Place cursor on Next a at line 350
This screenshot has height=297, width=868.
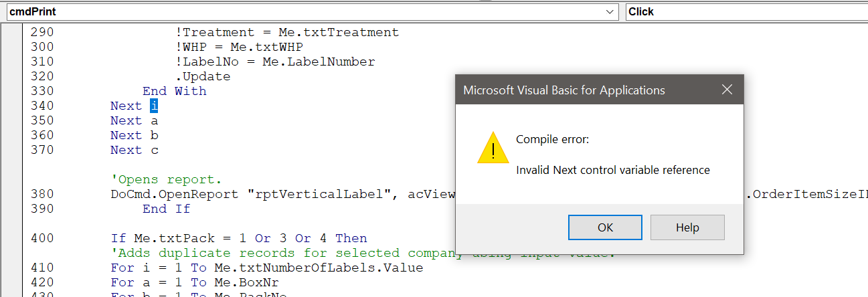click(x=134, y=120)
